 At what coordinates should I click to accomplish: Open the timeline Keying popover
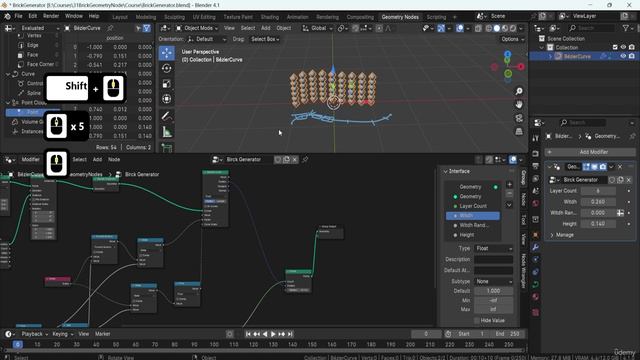(62, 334)
